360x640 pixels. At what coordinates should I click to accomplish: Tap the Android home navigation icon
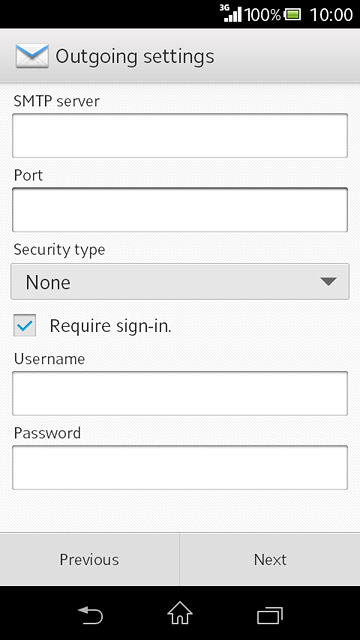(180, 613)
